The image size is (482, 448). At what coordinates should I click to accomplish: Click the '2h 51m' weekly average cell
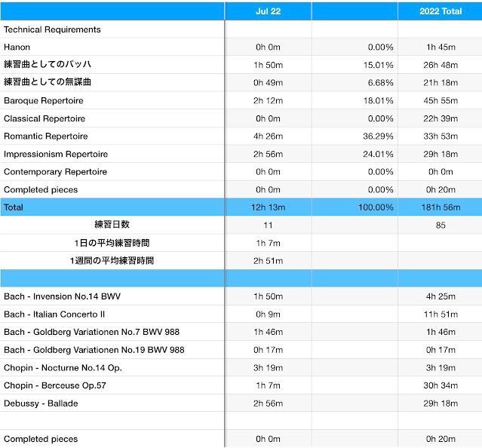(x=268, y=261)
